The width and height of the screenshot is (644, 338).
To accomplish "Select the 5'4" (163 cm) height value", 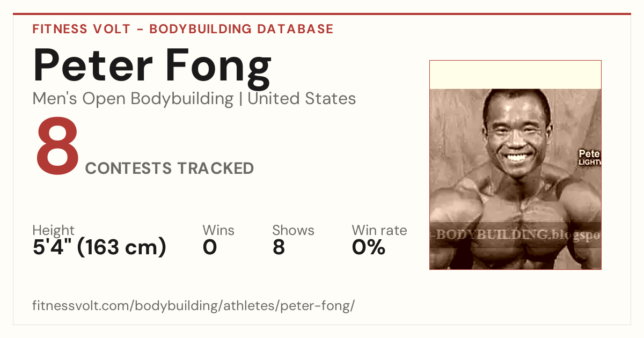I will pos(99,247).
